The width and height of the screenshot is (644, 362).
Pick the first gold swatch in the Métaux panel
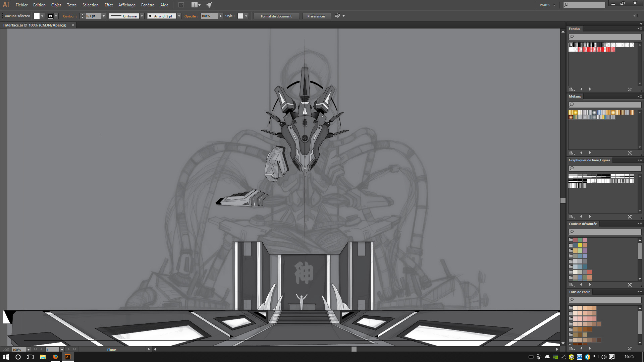(571, 113)
